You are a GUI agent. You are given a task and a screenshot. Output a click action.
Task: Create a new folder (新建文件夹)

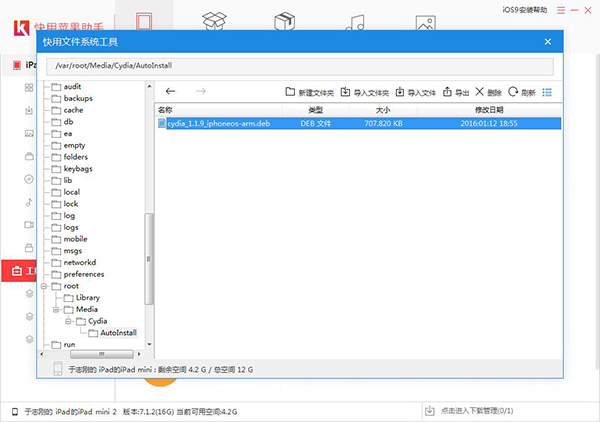click(310, 92)
